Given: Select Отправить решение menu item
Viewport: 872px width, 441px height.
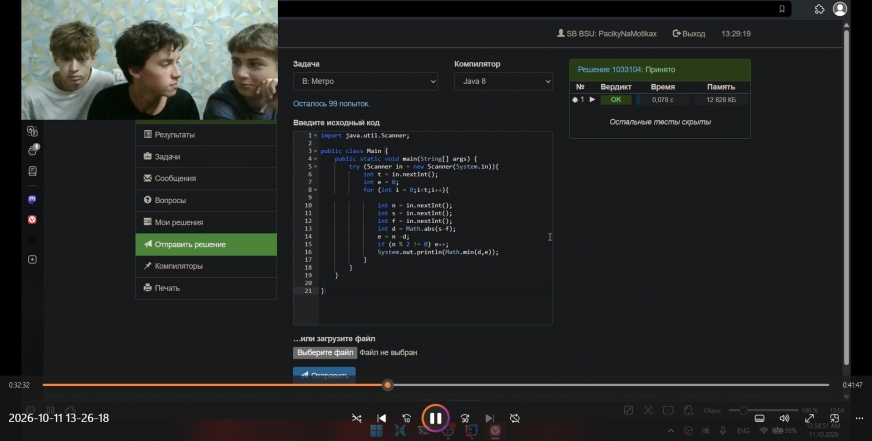Looking at the screenshot, I should point(206,244).
